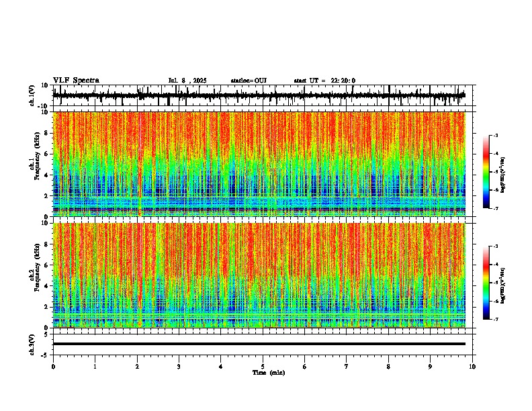Click the "-3" tick on ch.1 color bar
The height and width of the screenshot is (411, 532).
[x=496, y=136]
